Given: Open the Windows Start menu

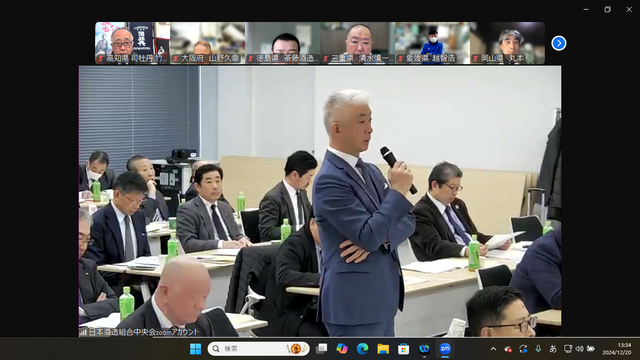Looking at the screenshot, I should click(196, 349).
